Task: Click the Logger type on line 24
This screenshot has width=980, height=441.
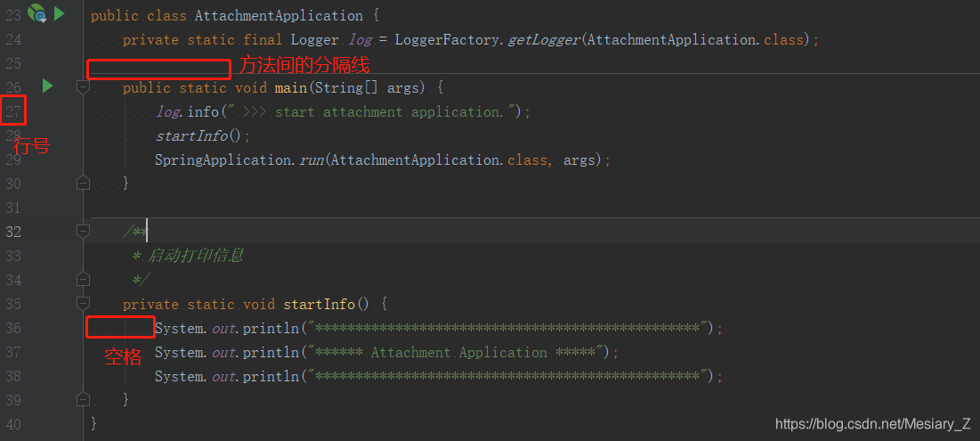Action: click(315, 40)
